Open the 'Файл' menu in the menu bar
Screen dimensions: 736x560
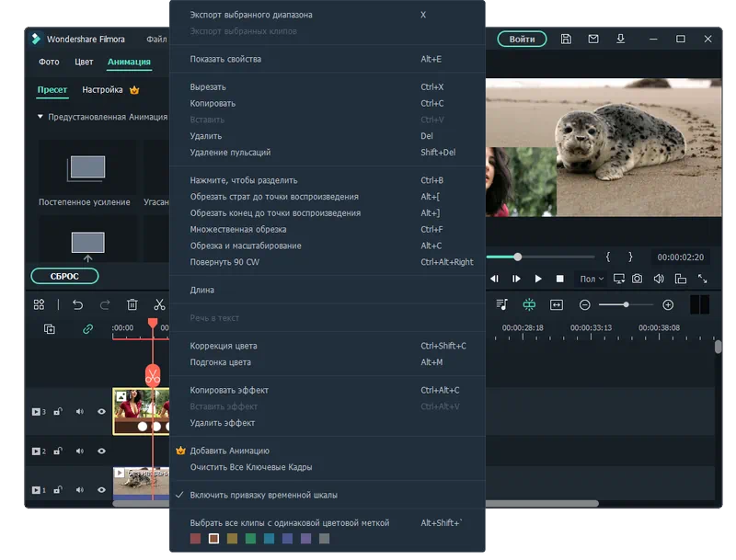click(x=155, y=40)
